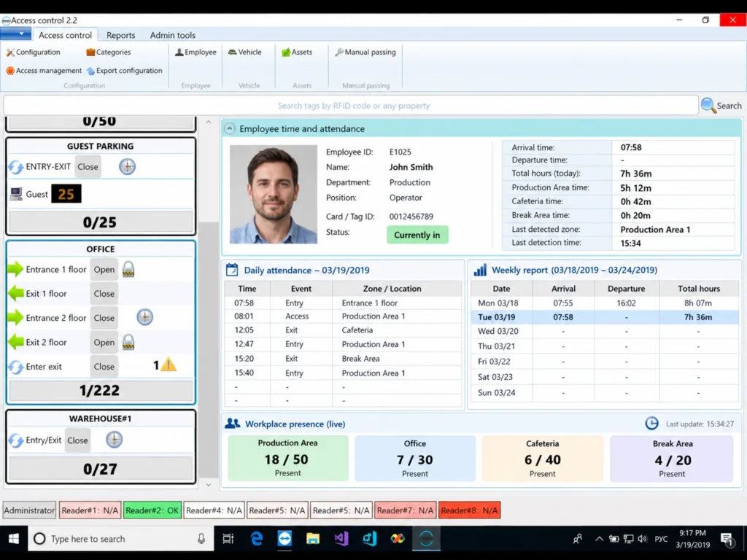Screen dimensions: 747x560
Task: Click in the RFID search field
Action: point(351,105)
